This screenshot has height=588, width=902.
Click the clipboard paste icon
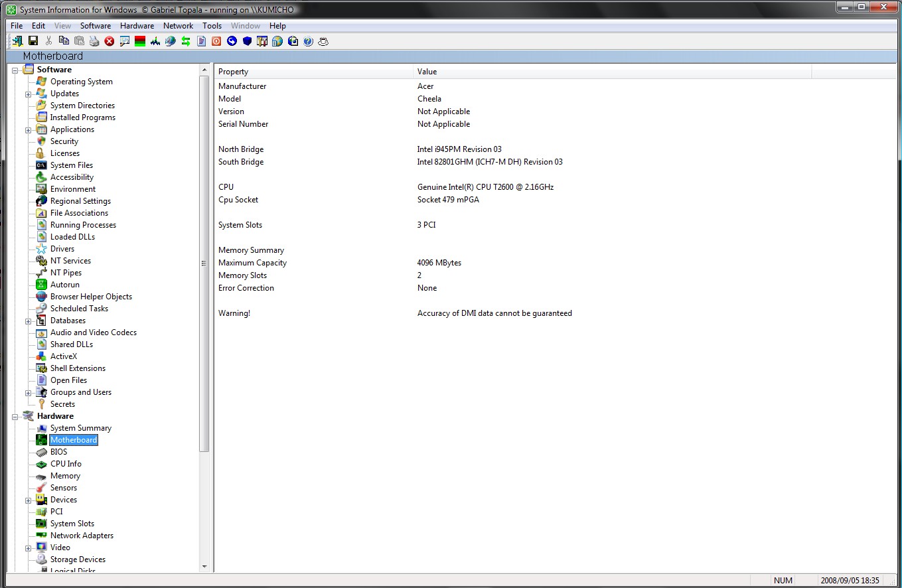click(79, 41)
